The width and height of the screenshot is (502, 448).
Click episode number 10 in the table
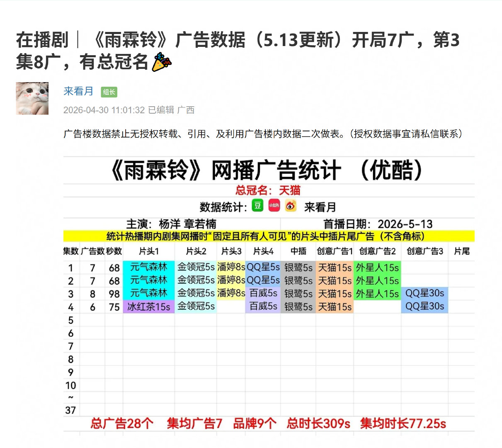(x=71, y=385)
